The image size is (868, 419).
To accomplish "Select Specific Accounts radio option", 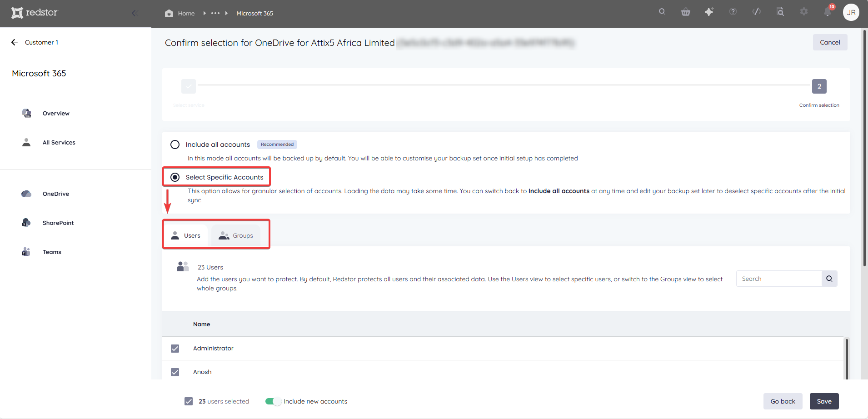I will pos(175,177).
